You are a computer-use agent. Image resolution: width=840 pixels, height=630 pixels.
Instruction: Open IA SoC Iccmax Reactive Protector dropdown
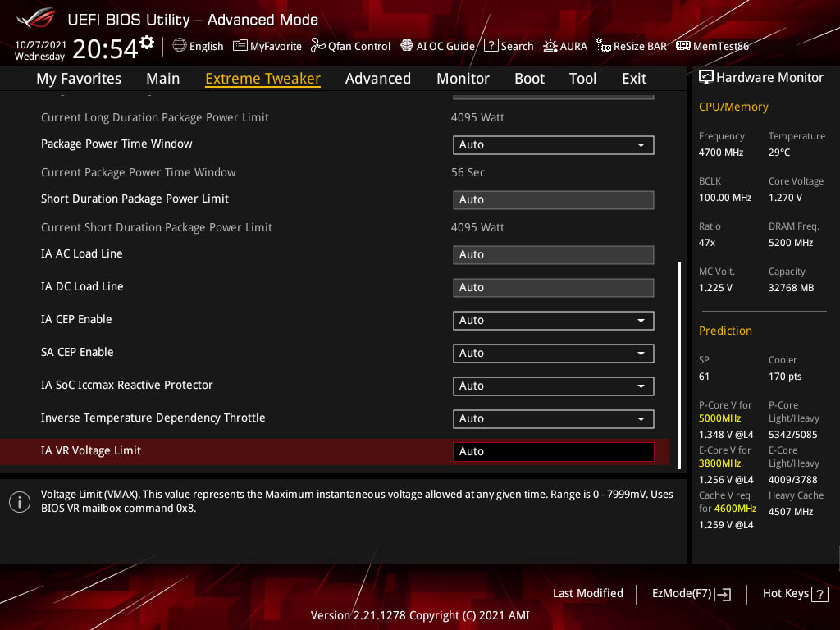(x=554, y=386)
